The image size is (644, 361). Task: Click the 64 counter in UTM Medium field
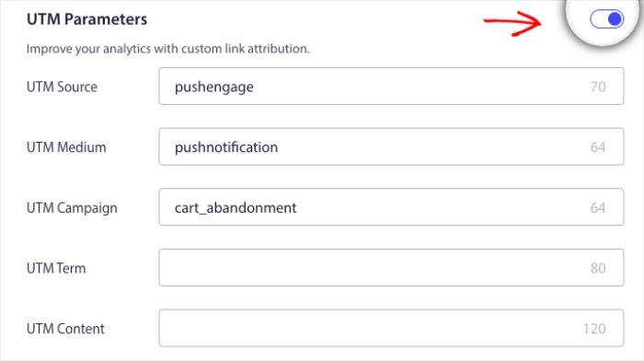(x=598, y=147)
